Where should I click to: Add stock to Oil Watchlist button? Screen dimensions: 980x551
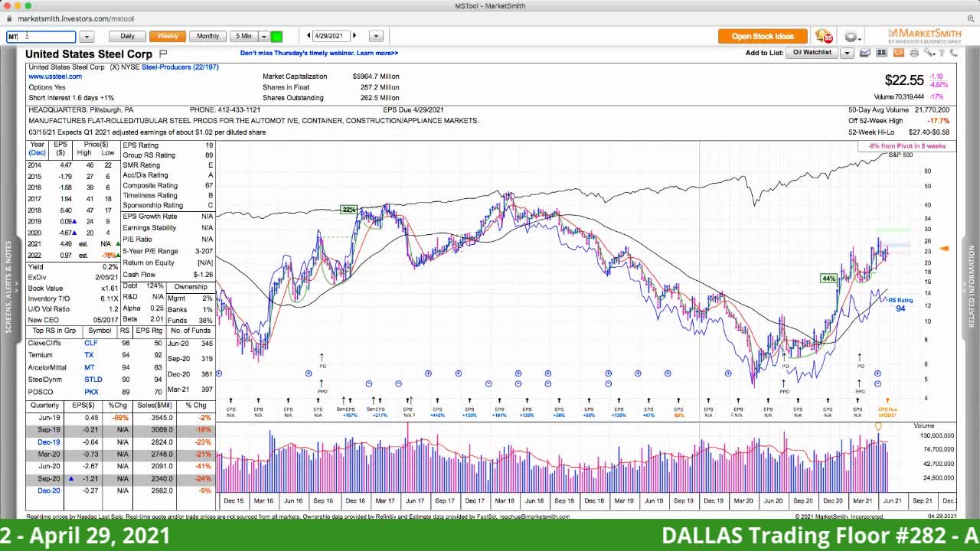[x=812, y=53]
